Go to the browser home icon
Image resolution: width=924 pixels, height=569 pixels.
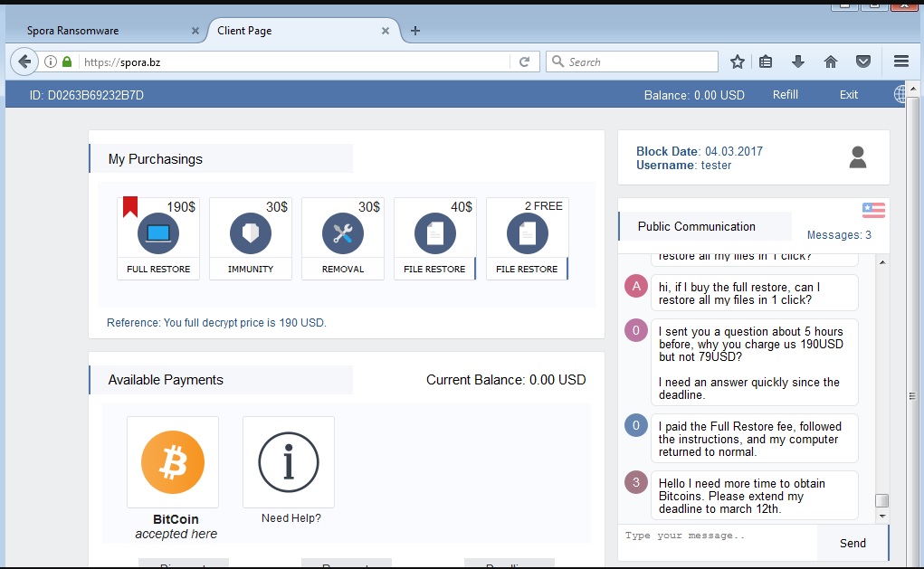830,62
